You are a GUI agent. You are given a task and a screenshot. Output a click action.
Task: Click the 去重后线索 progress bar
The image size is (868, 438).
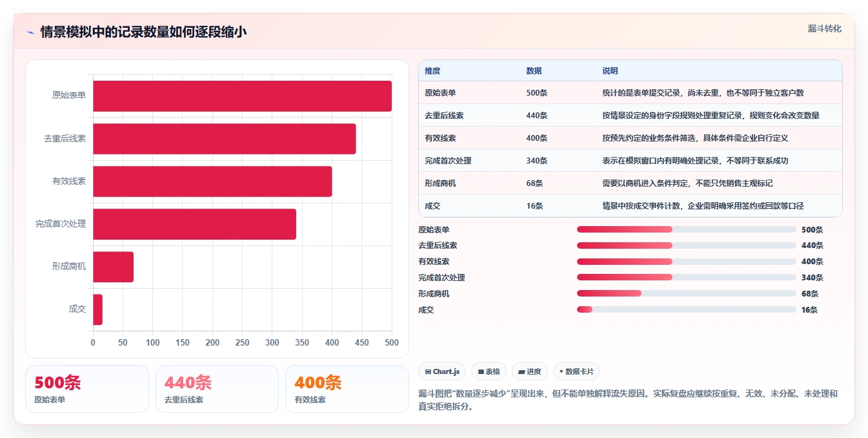coord(687,245)
